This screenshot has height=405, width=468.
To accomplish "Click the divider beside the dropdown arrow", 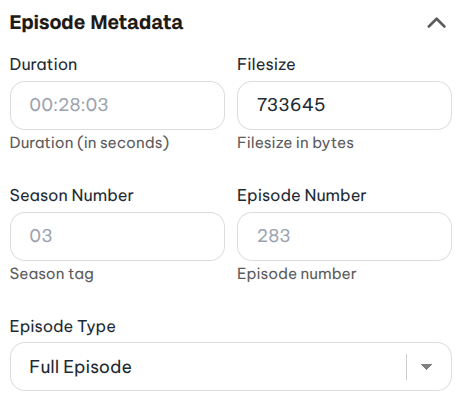I will [407, 367].
